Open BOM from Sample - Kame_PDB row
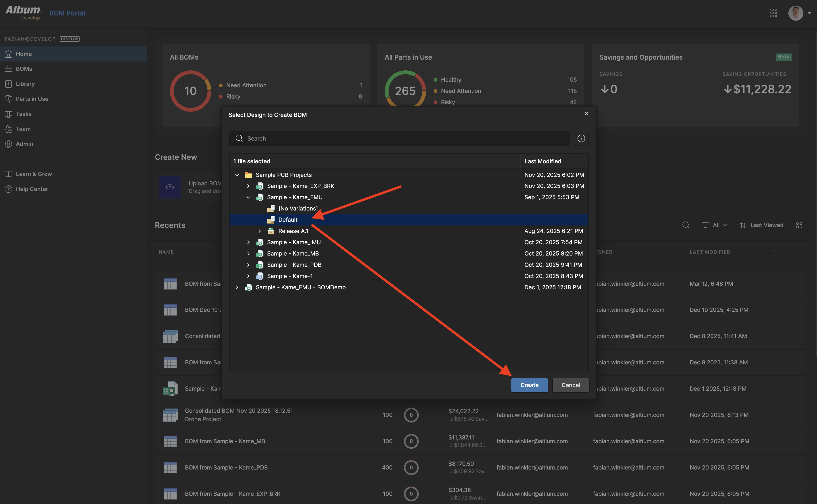 coord(481,467)
